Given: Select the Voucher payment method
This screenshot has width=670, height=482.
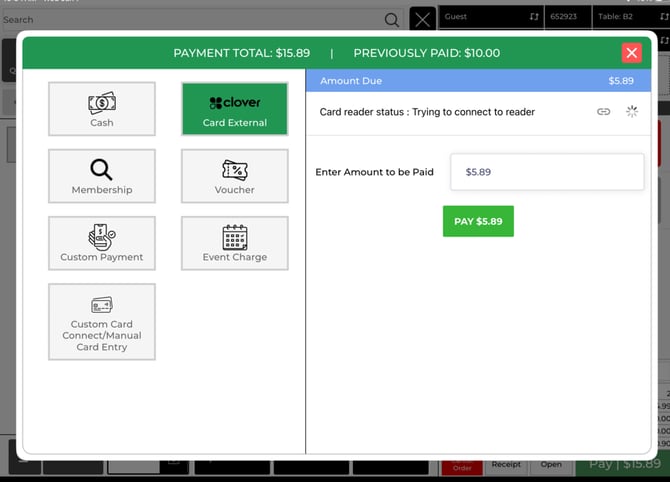Looking at the screenshot, I should [x=234, y=176].
